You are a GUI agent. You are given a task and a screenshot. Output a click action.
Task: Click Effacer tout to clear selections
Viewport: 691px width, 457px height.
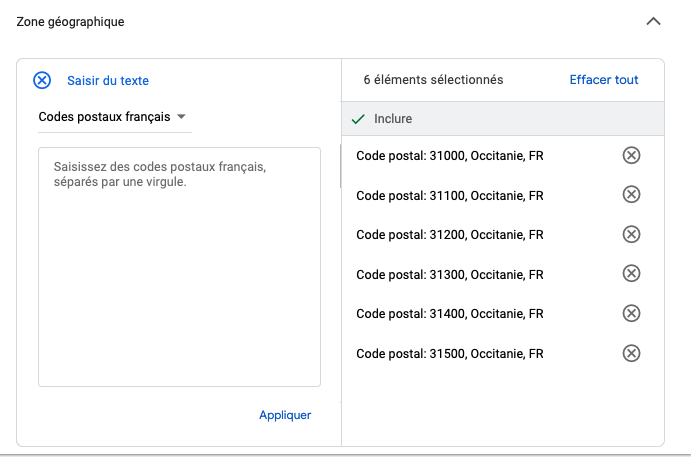(604, 80)
